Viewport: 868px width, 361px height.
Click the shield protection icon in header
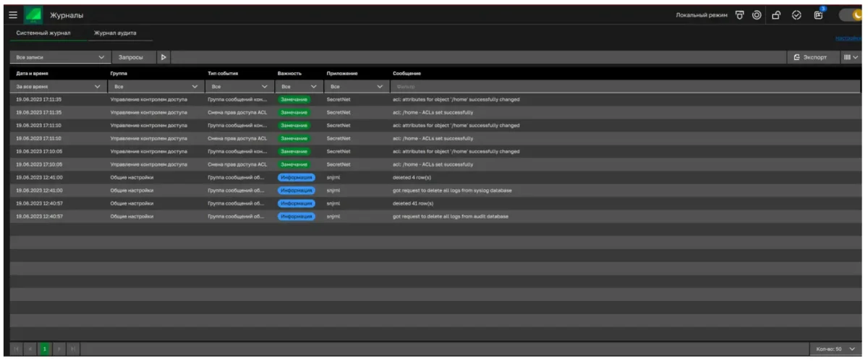(740, 15)
